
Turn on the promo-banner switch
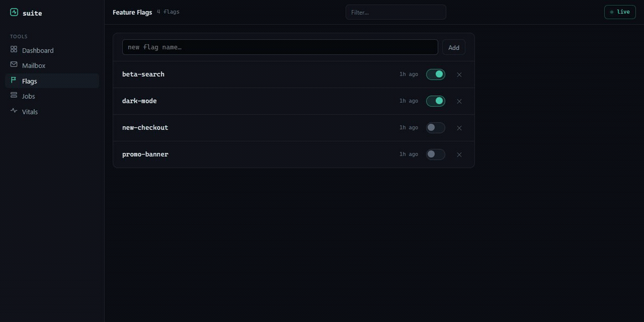[435, 154]
